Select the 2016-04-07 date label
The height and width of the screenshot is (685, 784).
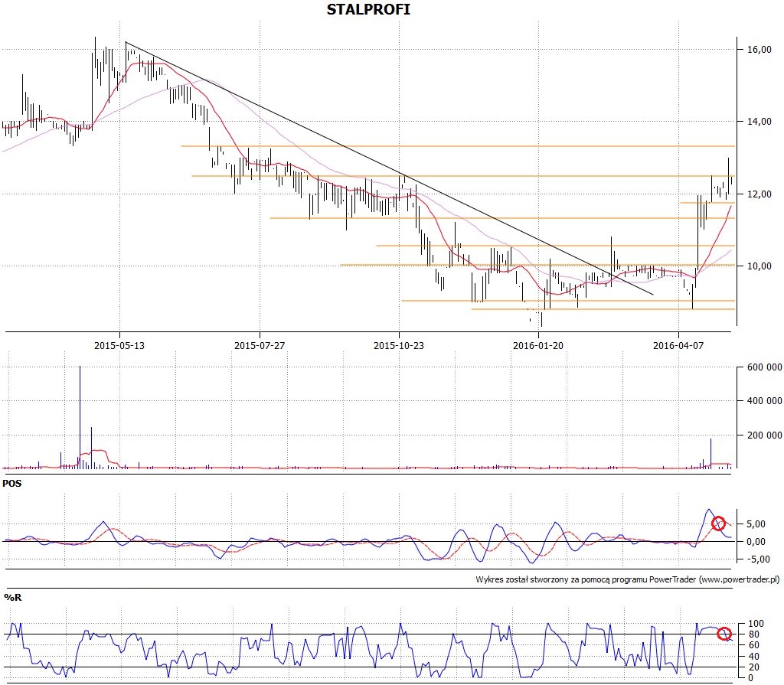pyautogui.click(x=678, y=345)
